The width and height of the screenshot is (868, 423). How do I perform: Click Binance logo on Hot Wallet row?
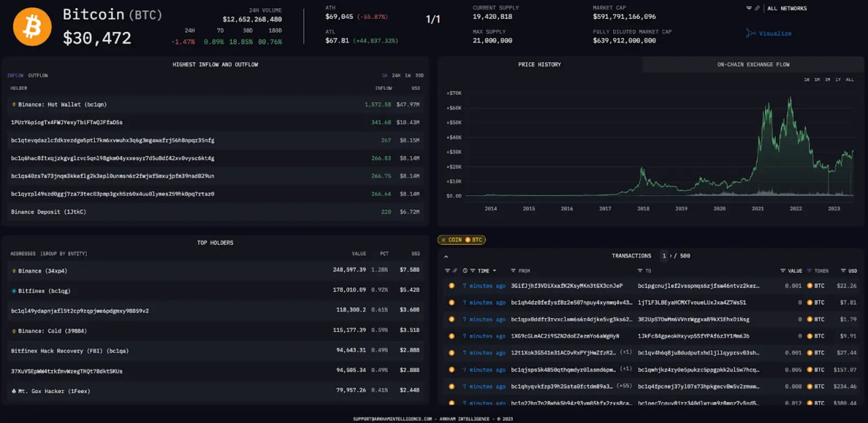point(14,104)
